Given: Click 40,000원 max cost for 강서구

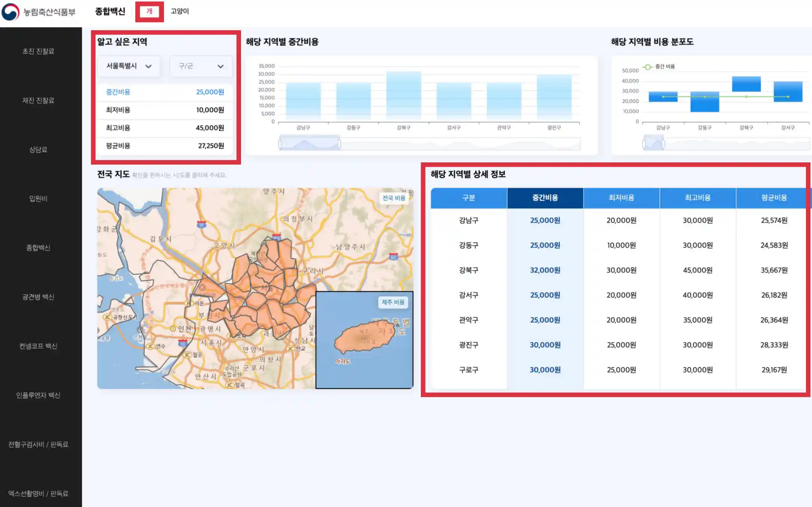Looking at the screenshot, I should [698, 295].
